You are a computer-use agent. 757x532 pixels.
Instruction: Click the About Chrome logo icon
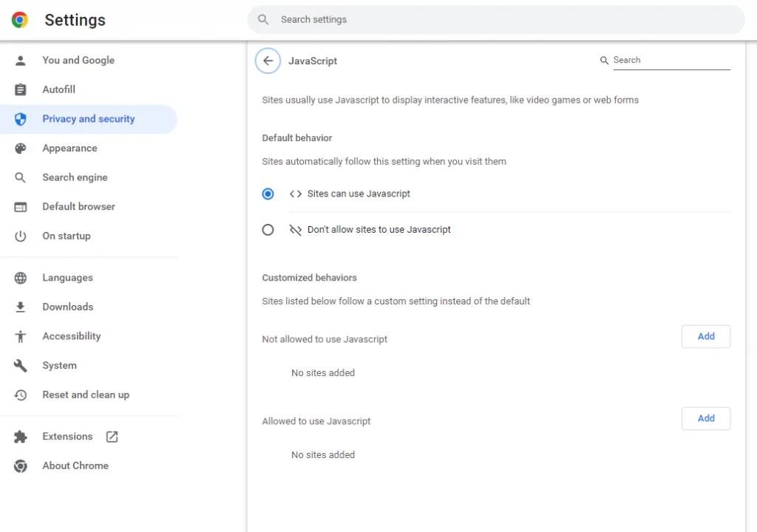21,465
